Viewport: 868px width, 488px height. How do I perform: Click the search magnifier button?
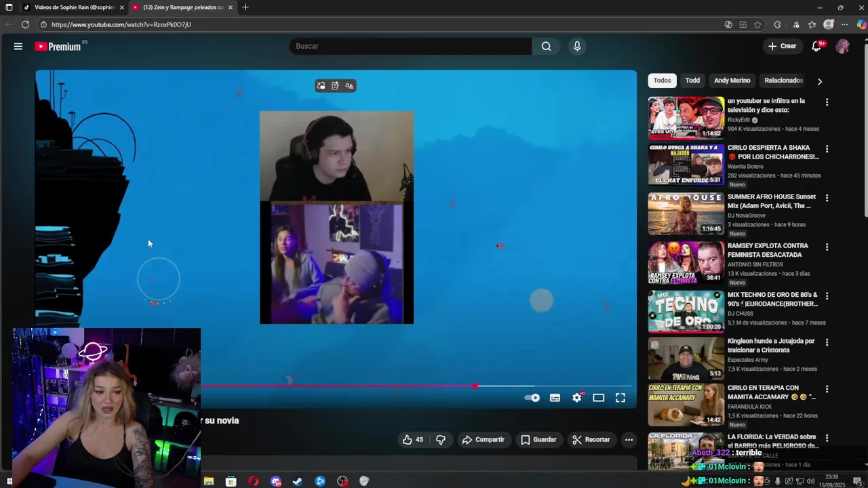pyautogui.click(x=546, y=46)
